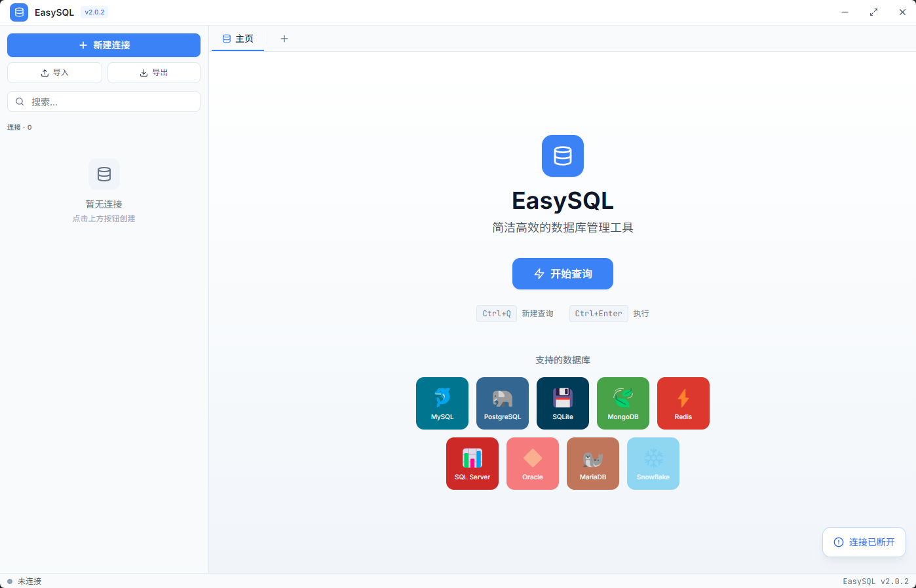
Task: Click the 导出 export button
Action: [153, 73]
